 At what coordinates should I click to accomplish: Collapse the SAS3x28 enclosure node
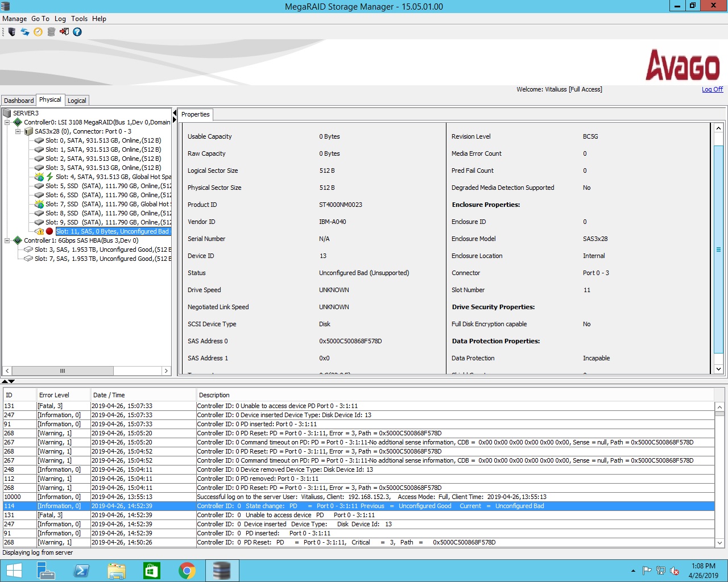tap(18, 131)
